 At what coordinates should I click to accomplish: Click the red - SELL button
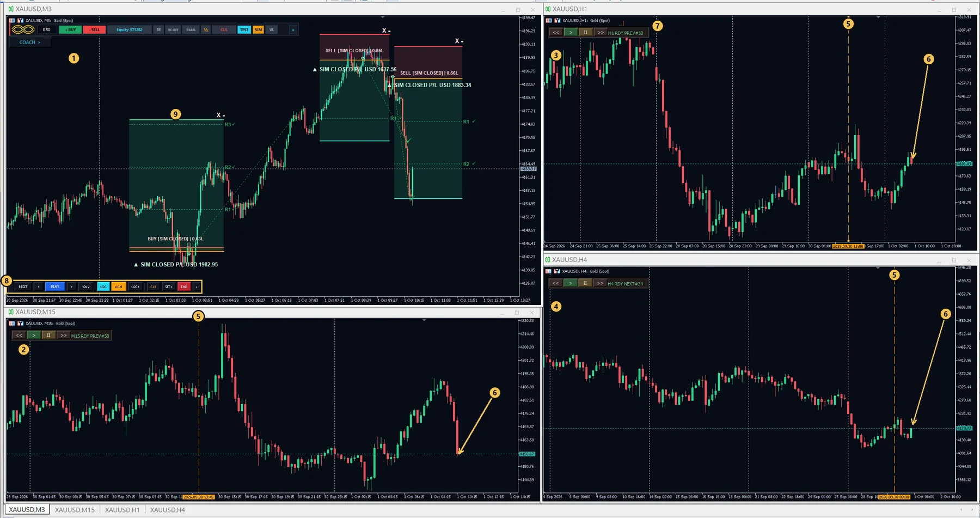coord(94,29)
